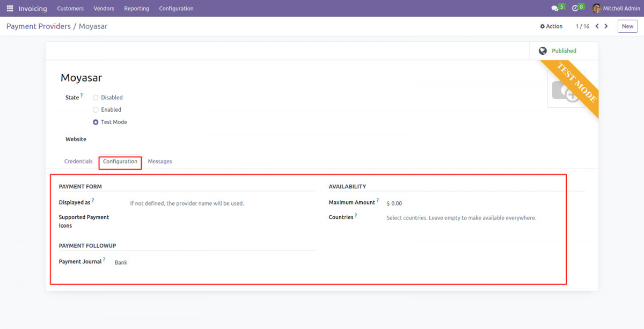Open the apps grid icon
This screenshot has height=329, width=644.
point(9,8)
